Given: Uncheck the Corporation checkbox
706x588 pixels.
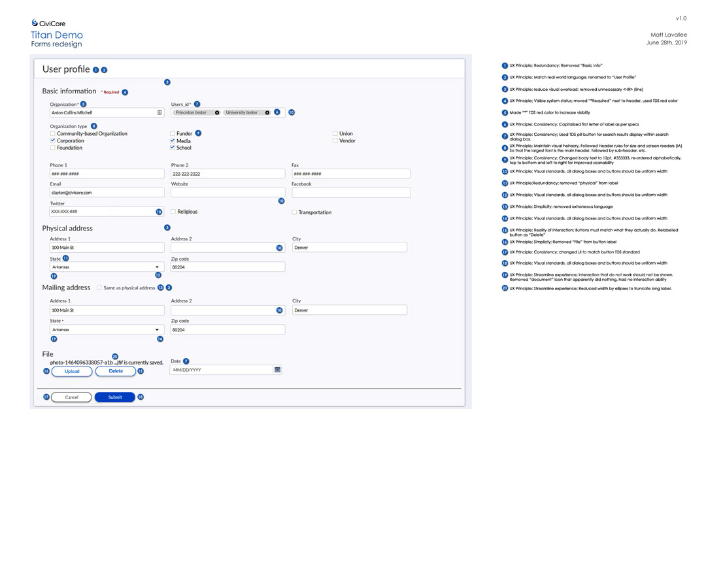Looking at the screenshot, I should (53, 140).
